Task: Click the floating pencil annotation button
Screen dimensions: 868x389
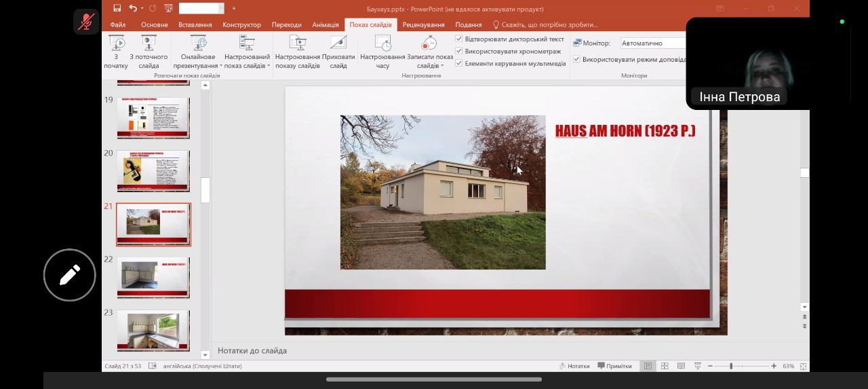Action: point(70,275)
